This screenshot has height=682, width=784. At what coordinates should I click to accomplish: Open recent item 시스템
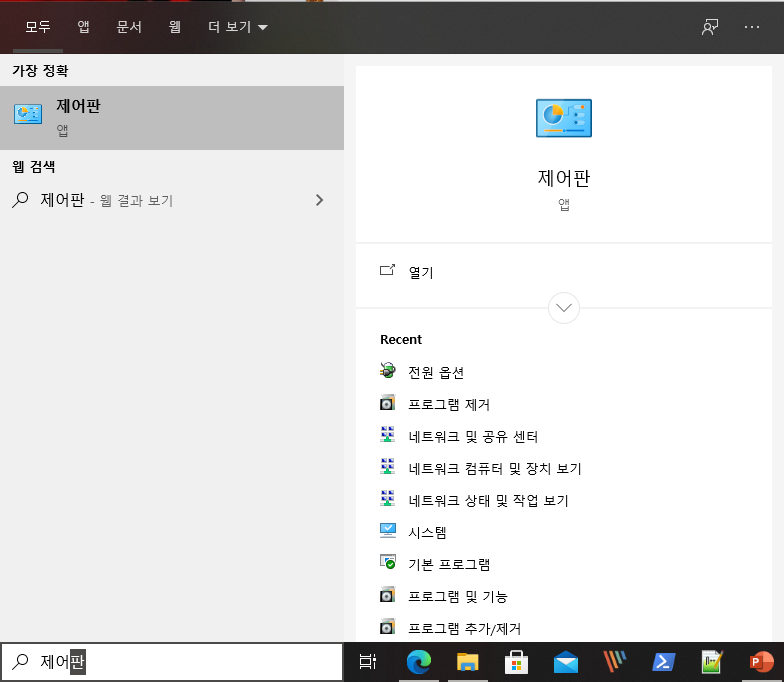(427, 532)
